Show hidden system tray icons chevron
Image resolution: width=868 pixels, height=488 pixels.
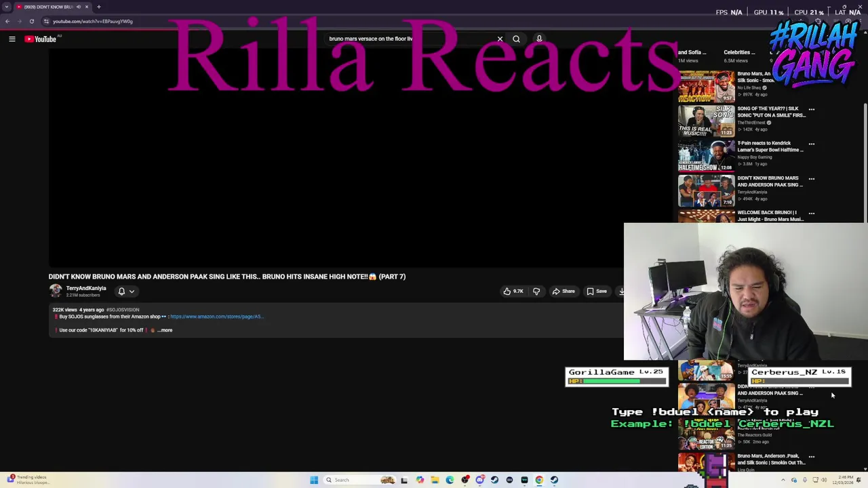click(783, 480)
